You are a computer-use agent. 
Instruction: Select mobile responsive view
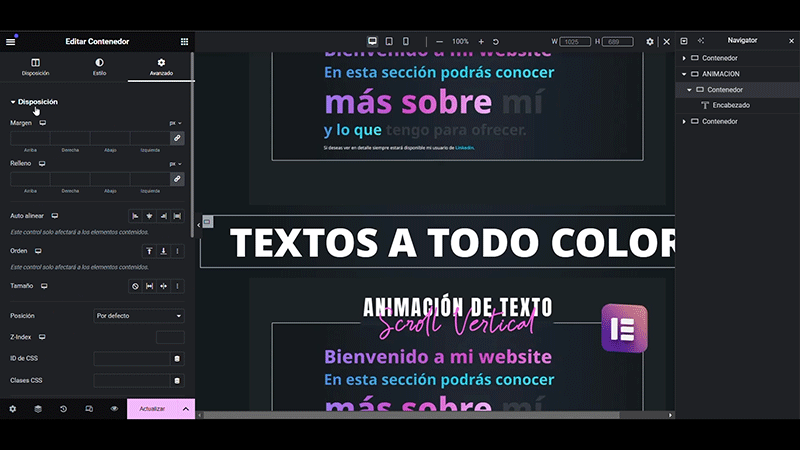[x=405, y=41]
